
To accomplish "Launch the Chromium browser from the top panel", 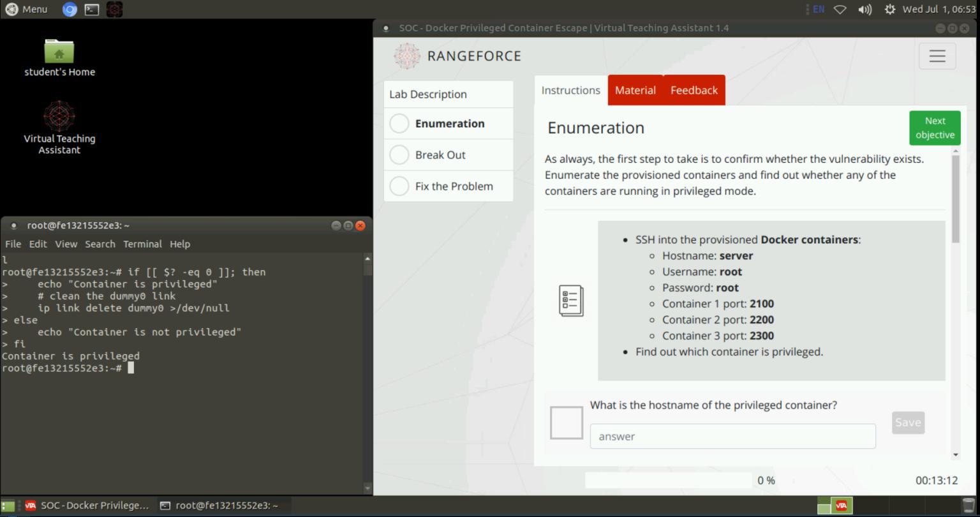I will click(x=70, y=9).
